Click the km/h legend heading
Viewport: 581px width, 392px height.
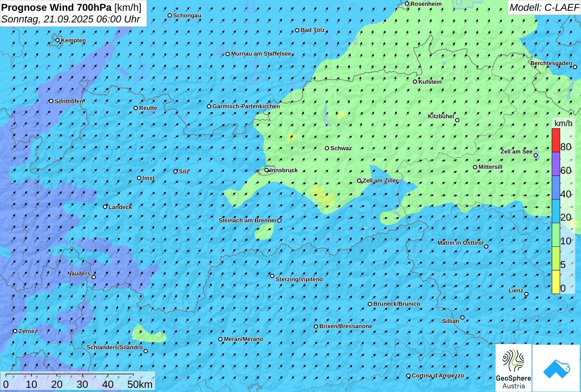pyautogui.click(x=563, y=123)
